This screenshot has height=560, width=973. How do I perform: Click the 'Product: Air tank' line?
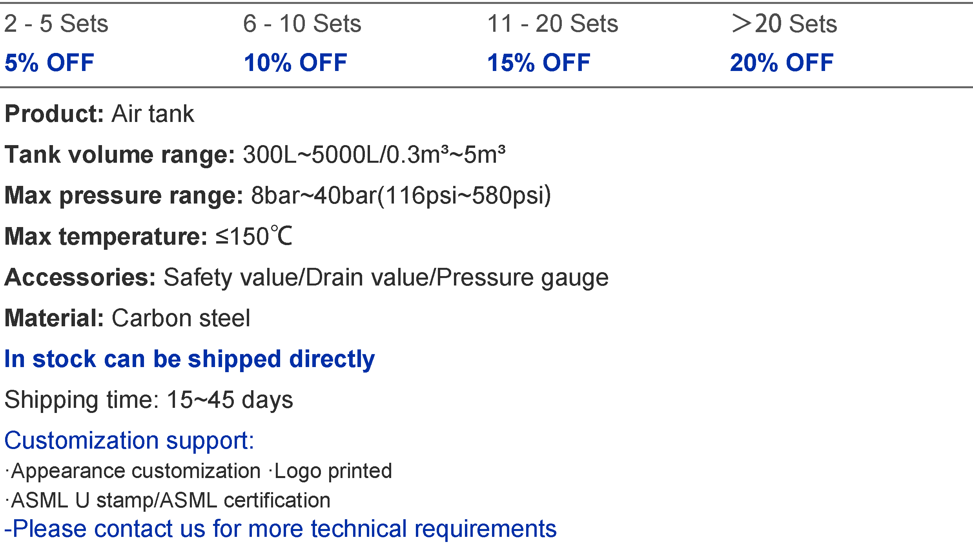(99, 114)
